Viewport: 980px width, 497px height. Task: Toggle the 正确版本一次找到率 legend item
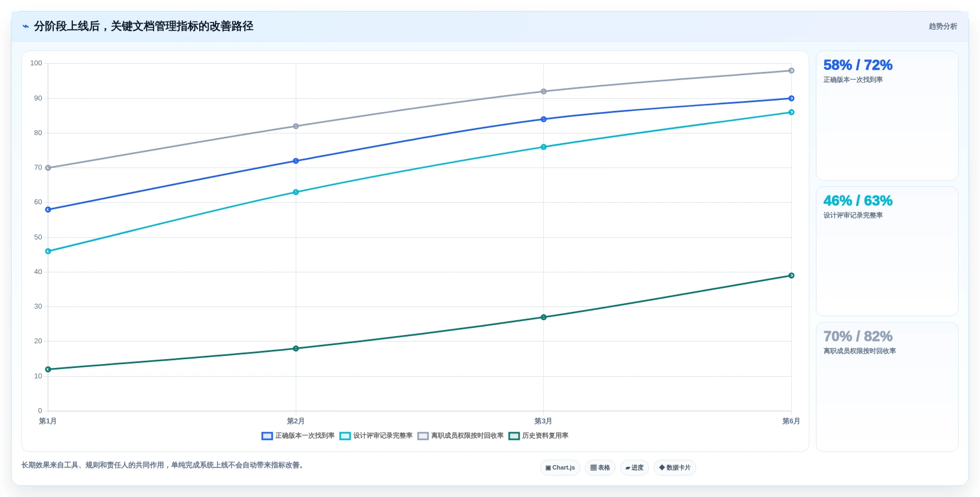click(298, 436)
